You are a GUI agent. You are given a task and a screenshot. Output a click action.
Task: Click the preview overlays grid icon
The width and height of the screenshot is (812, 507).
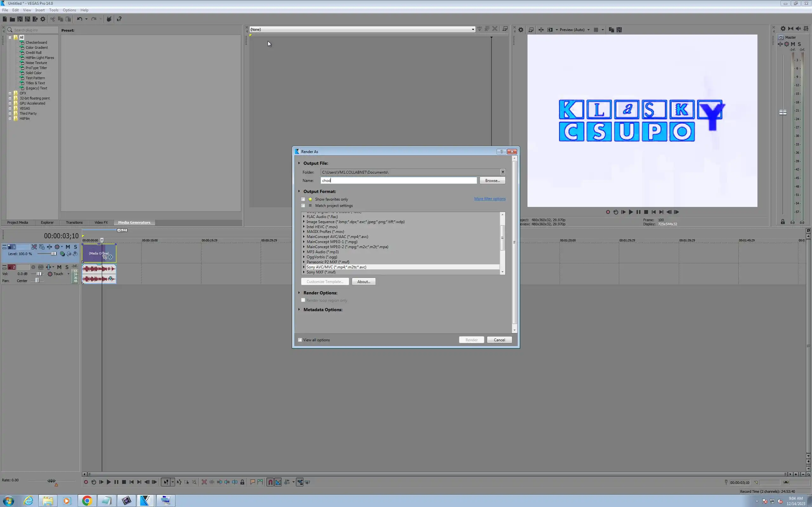pyautogui.click(x=596, y=30)
